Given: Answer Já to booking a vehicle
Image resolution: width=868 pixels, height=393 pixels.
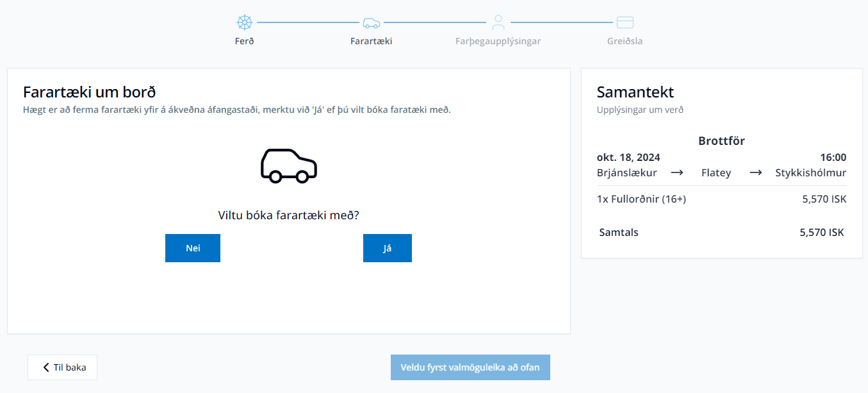Looking at the screenshot, I should pyautogui.click(x=387, y=248).
